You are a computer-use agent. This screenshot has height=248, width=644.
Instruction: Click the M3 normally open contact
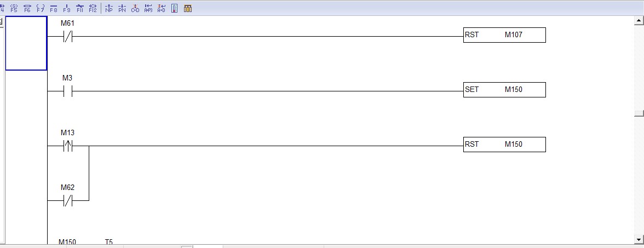[68, 91]
